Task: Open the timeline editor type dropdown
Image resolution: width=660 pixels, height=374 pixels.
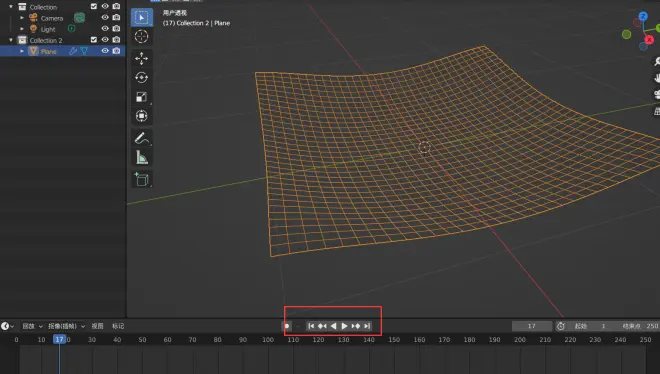Action: coord(8,326)
